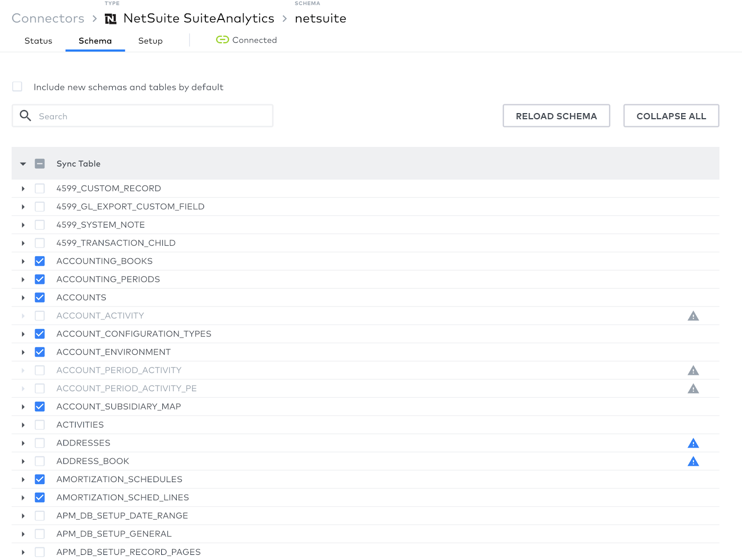Expand the ACCOUNTING_BOOKS row

[x=23, y=261]
